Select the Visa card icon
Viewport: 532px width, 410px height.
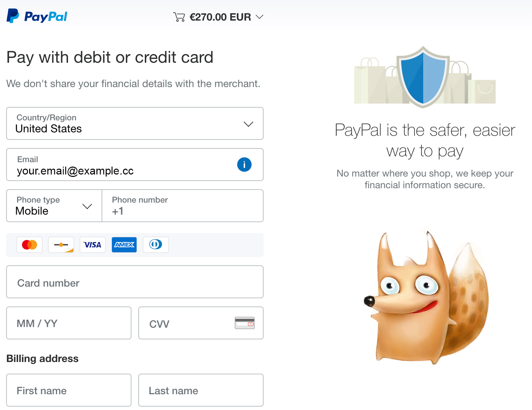pyautogui.click(x=93, y=245)
